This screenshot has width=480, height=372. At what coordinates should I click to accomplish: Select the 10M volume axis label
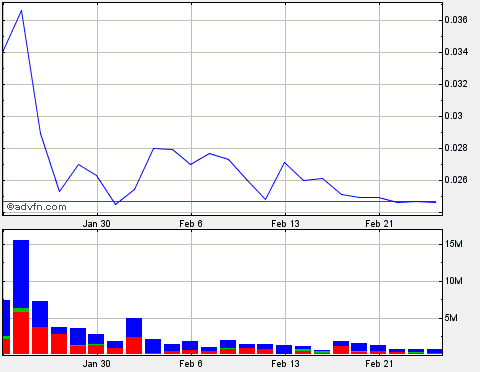coord(454,281)
